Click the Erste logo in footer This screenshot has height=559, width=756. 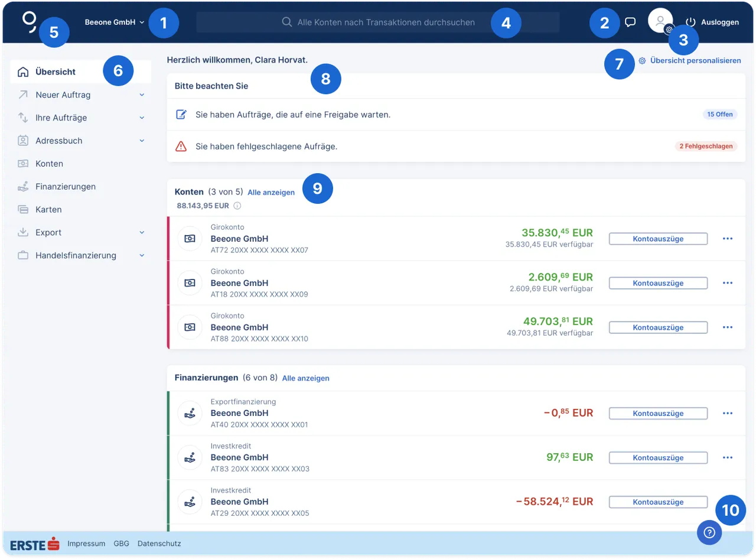[35, 544]
